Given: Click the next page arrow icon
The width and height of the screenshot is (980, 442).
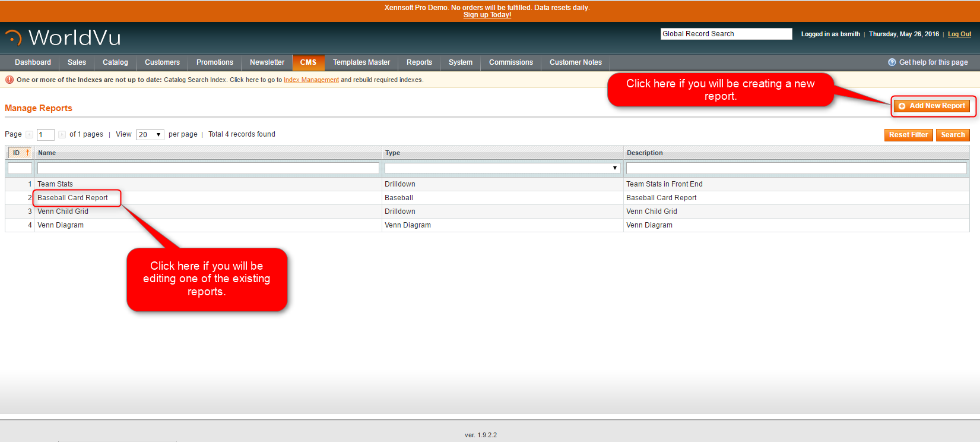Looking at the screenshot, I should [x=62, y=135].
